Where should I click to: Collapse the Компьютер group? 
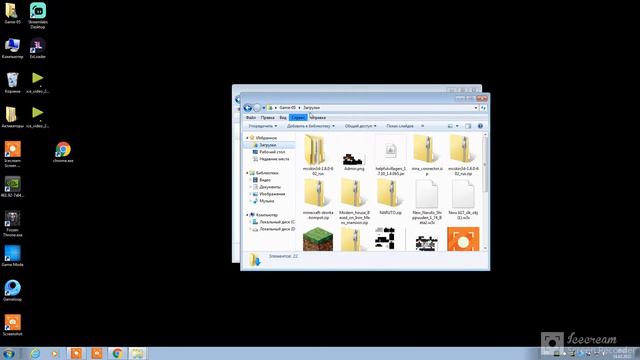[x=247, y=215]
